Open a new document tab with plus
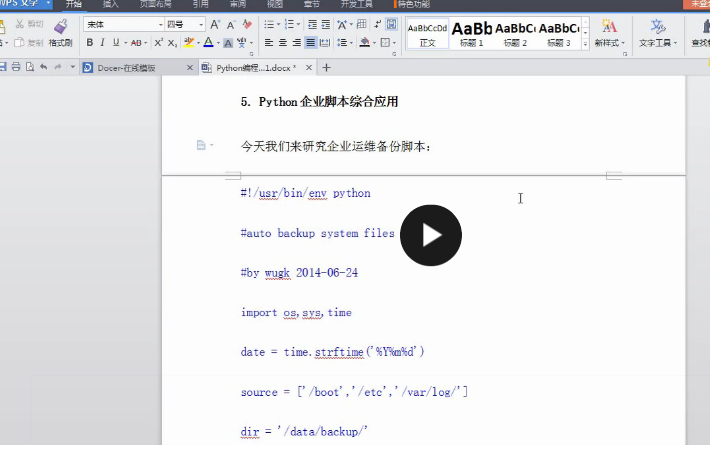The width and height of the screenshot is (710, 468). (326, 67)
